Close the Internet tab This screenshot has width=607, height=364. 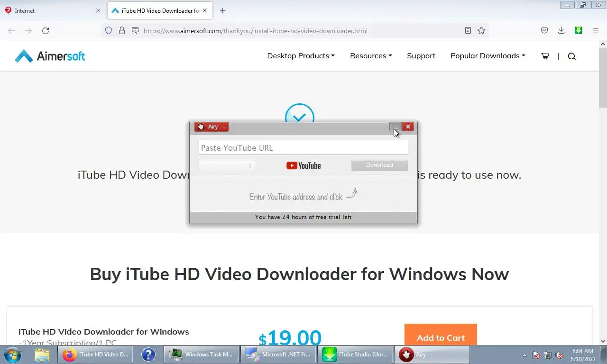98,10
